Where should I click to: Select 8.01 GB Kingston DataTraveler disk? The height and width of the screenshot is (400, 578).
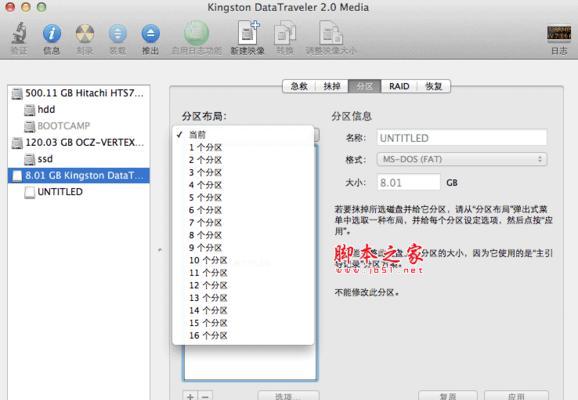tap(79, 175)
